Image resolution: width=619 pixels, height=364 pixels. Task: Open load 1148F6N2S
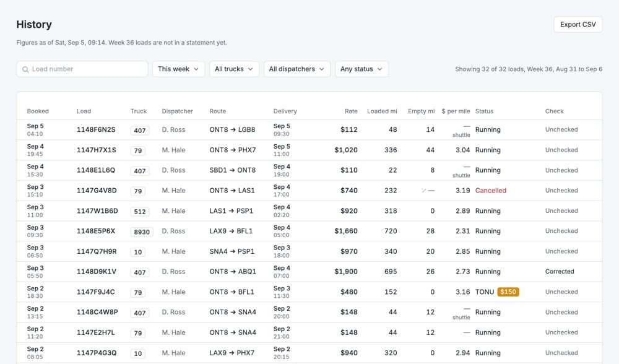click(x=96, y=129)
